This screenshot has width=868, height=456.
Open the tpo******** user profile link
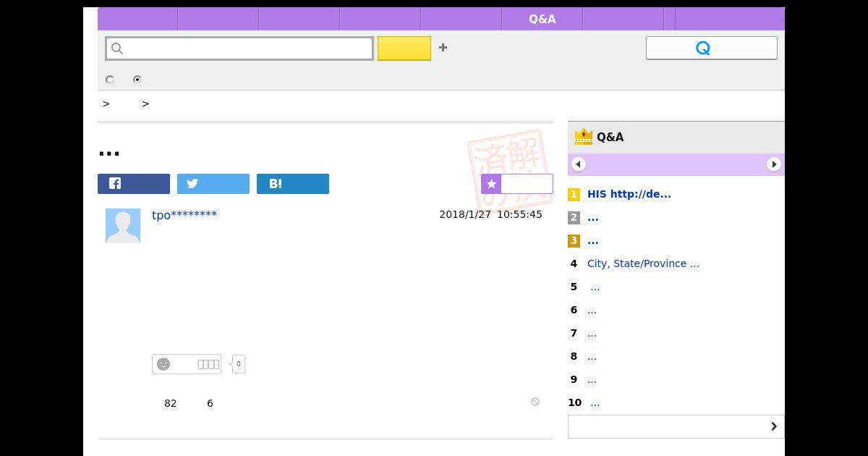coord(184,215)
